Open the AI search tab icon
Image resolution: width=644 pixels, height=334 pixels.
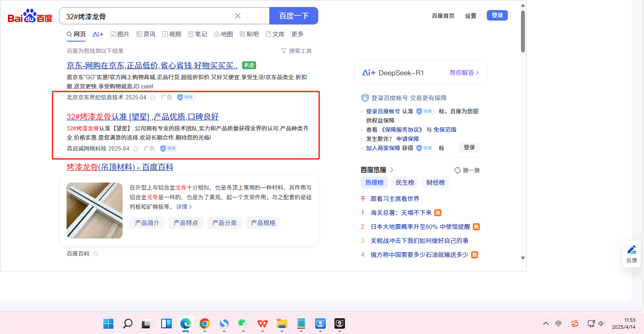point(98,34)
